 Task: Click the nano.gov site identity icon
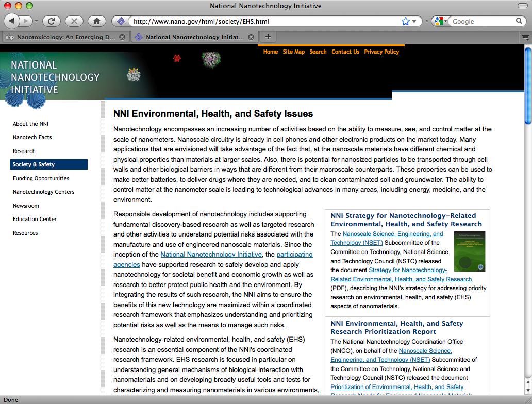[x=121, y=21]
